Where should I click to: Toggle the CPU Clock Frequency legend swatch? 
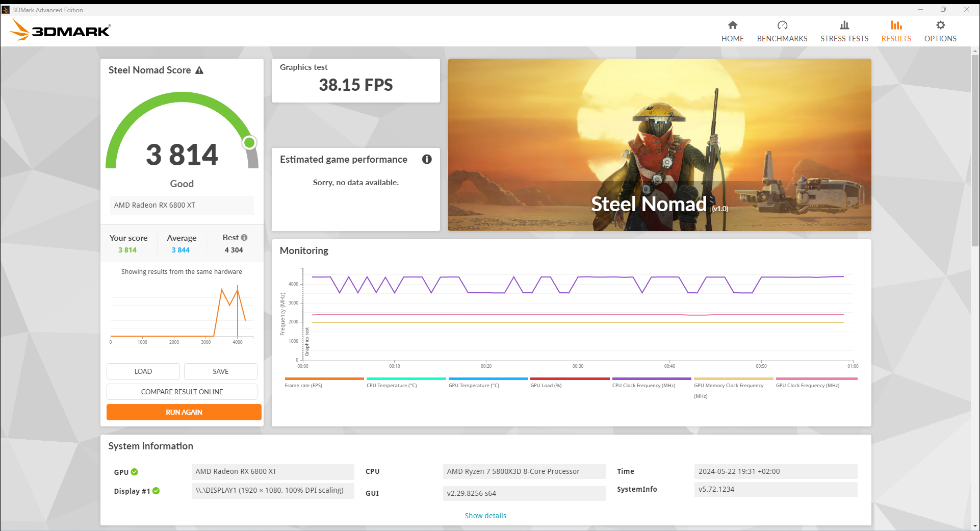(652, 379)
